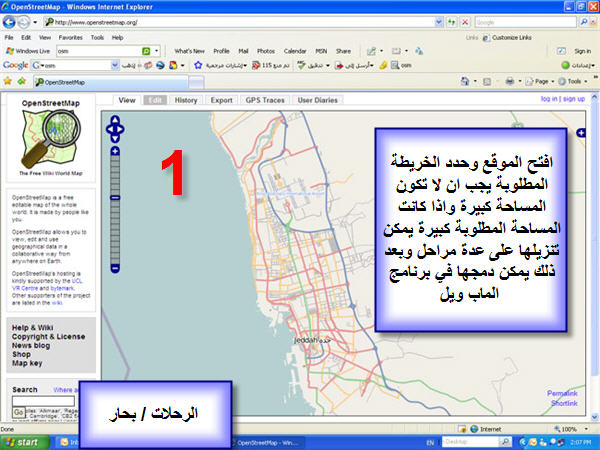This screenshot has height=450, width=600.
Task: Click the yellow highlighter icon on Google toolbar
Action: pos(383,65)
